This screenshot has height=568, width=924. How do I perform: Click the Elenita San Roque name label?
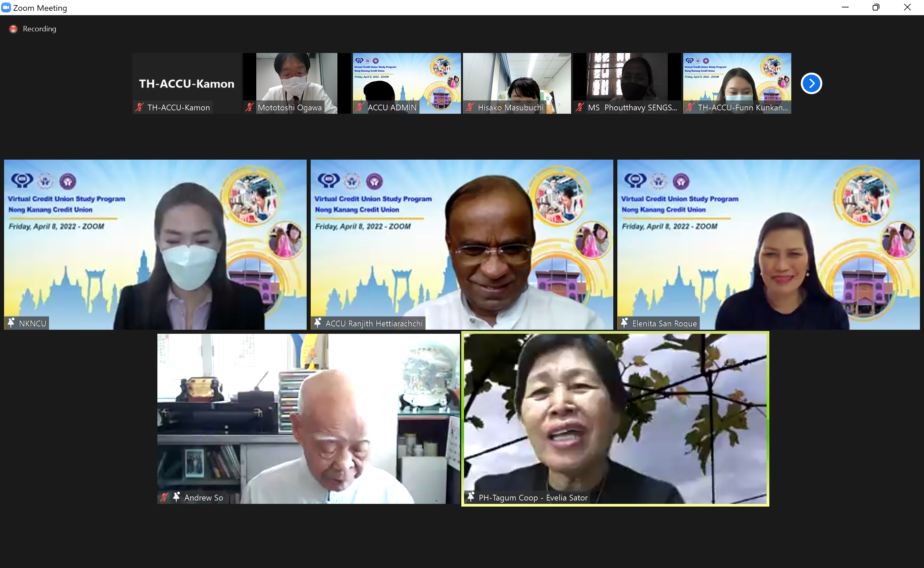pyautogui.click(x=664, y=323)
